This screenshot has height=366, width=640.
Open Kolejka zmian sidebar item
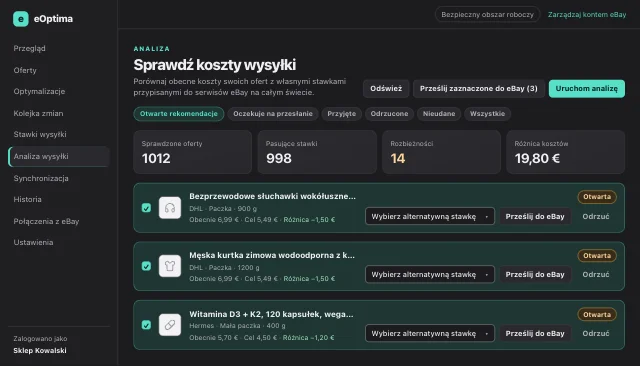[38, 113]
